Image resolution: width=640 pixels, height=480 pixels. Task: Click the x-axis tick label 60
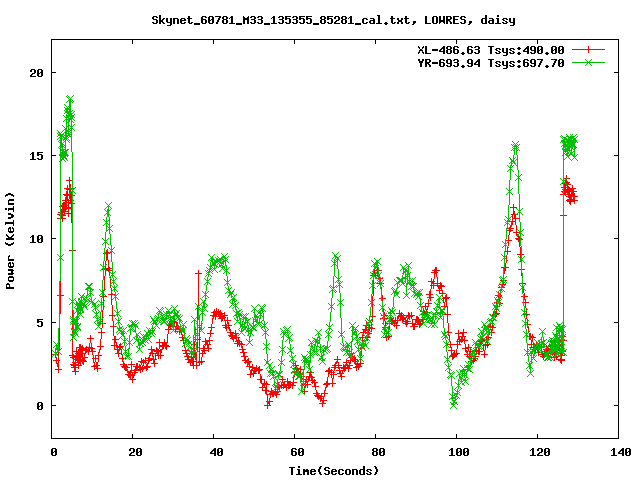297,452
